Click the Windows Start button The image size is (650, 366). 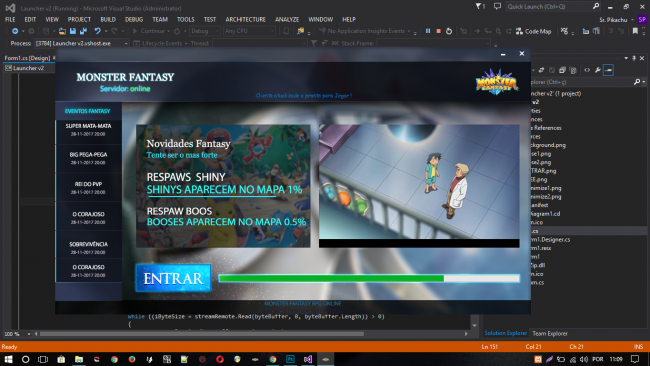click(8, 359)
